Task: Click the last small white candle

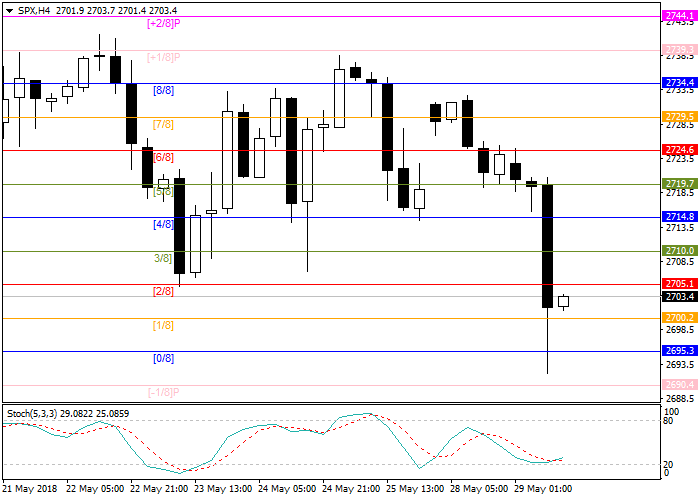Action: [563, 301]
